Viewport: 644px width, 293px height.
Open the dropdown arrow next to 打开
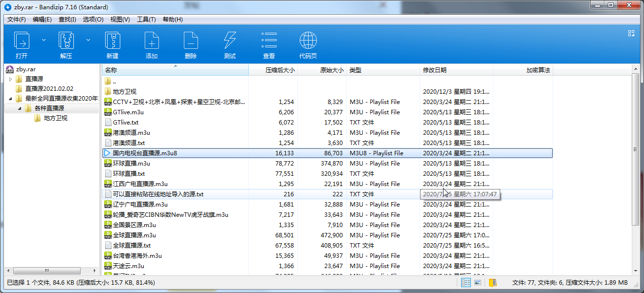[44, 40]
